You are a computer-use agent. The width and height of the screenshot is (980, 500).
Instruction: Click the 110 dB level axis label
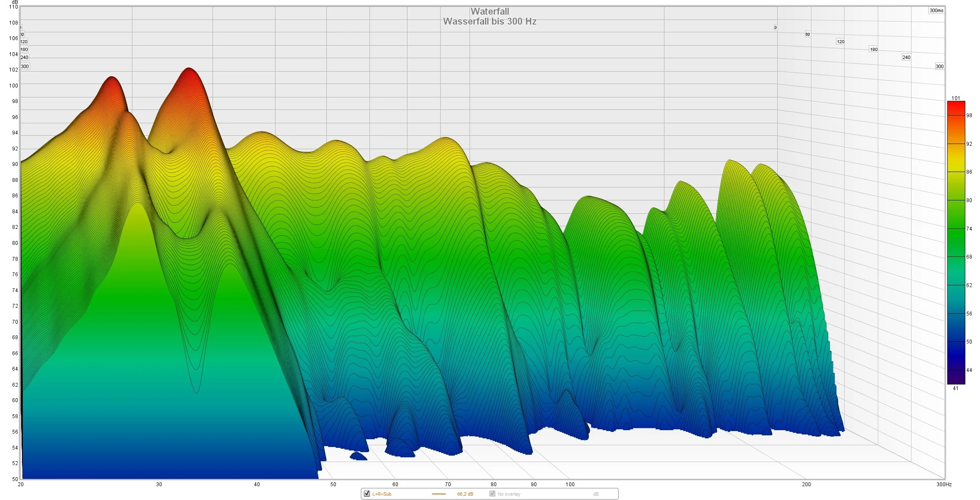click(x=14, y=7)
